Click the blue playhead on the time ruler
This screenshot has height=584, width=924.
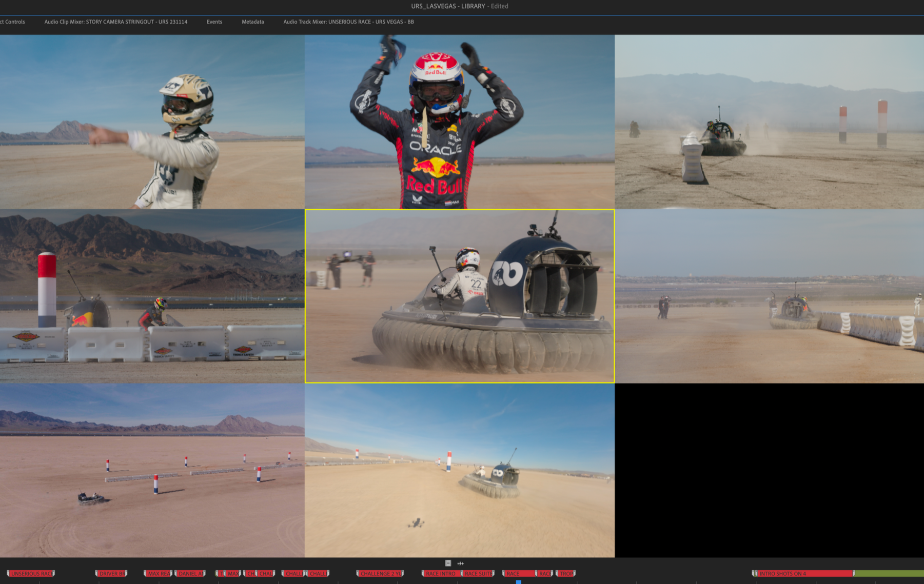click(x=519, y=582)
